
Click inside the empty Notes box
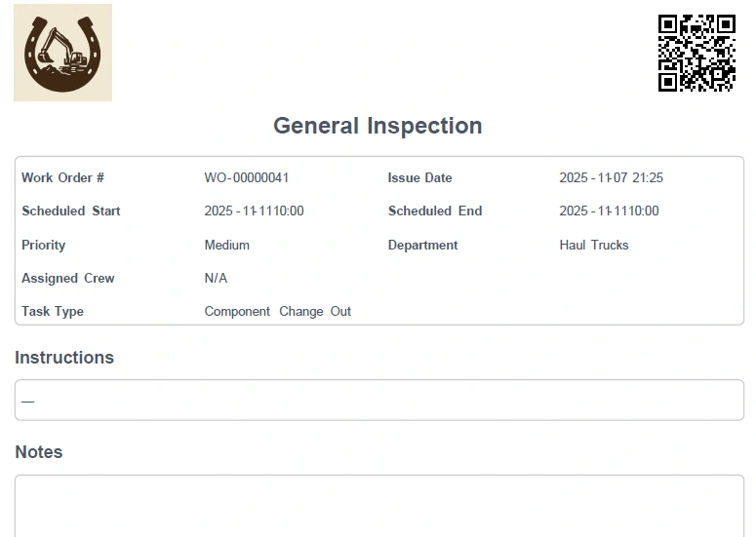[378, 505]
